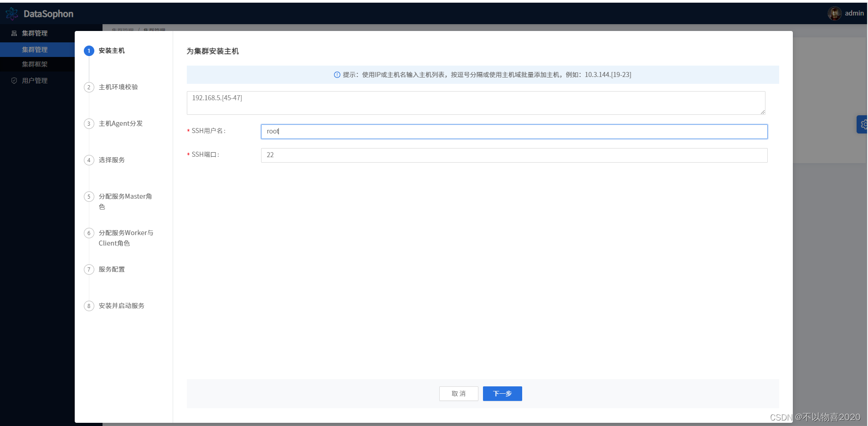Image resolution: width=868 pixels, height=426 pixels.
Task: Open the 集群框架 submenu item
Action: (37, 64)
